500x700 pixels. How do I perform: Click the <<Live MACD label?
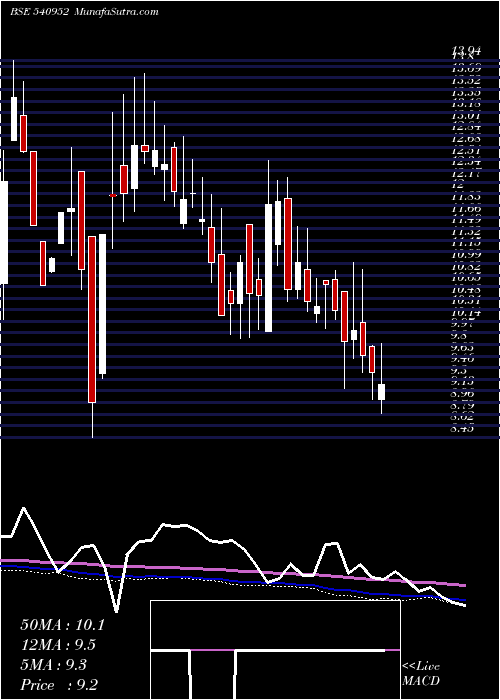(x=421, y=674)
